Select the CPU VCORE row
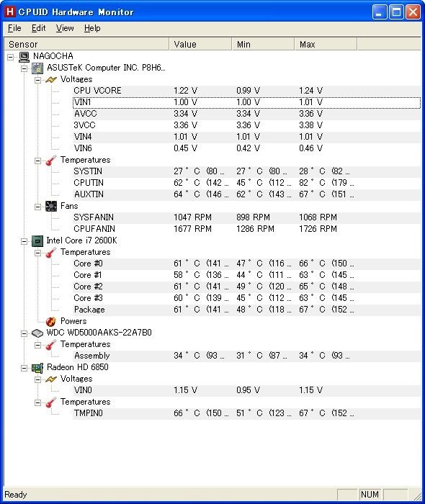 tap(247, 91)
